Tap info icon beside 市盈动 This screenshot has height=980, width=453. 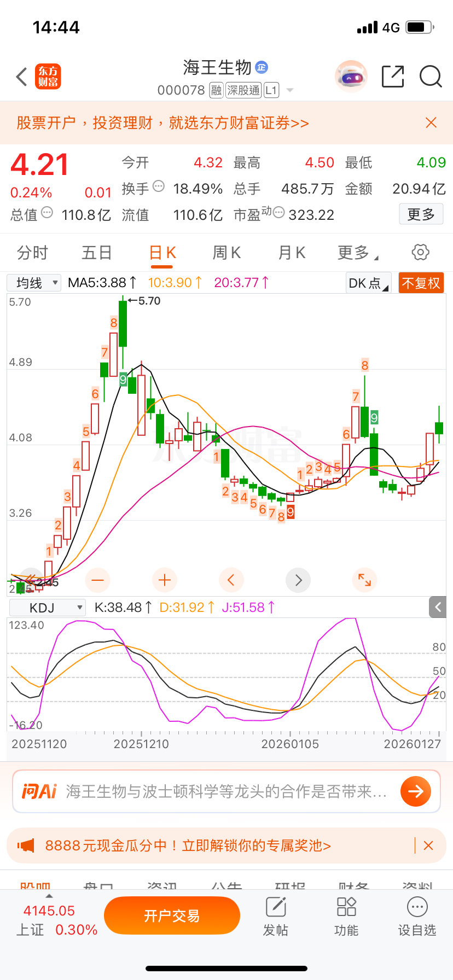click(278, 212)
